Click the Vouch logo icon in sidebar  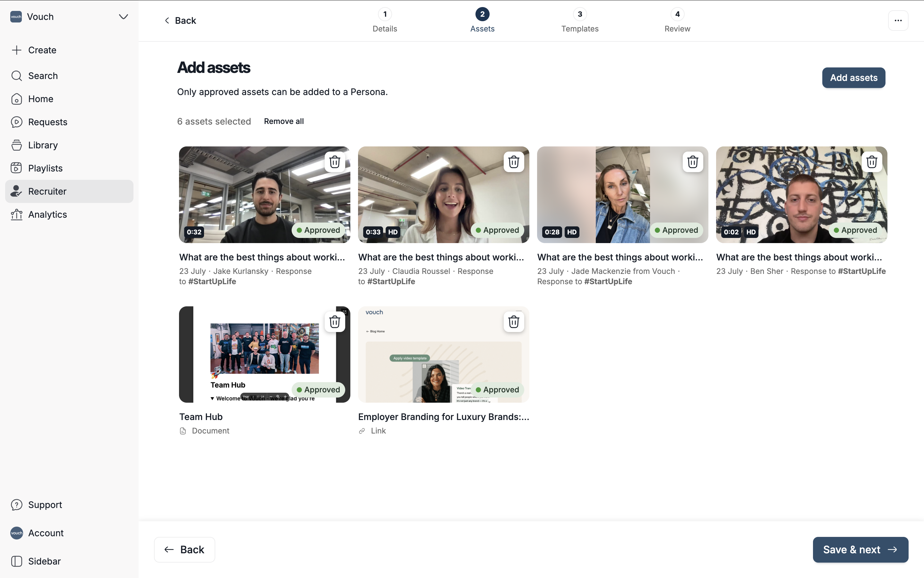pyautogui.click(x=16, y=17)
